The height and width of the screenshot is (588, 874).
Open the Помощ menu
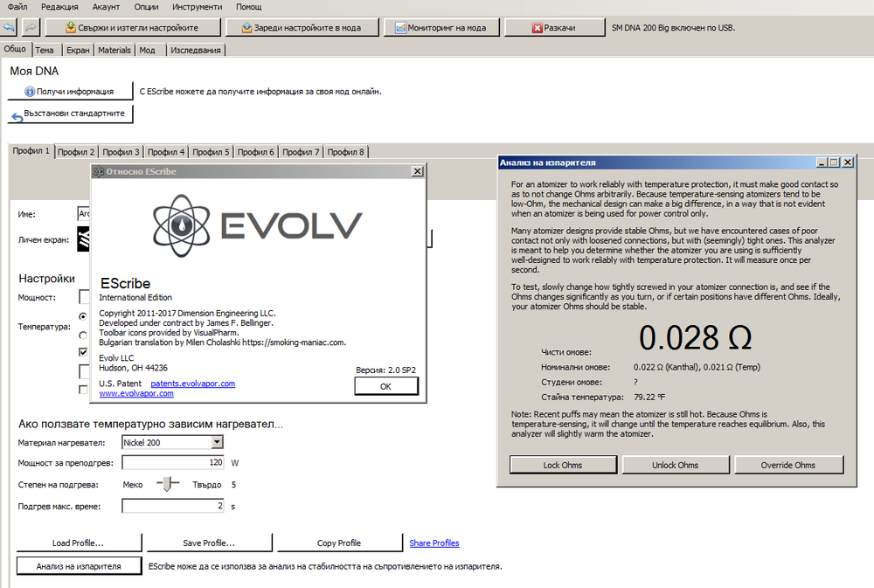coord(248,7)
